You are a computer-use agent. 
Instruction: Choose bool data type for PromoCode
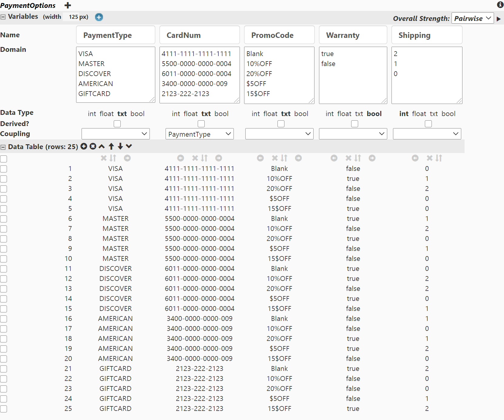tap(301, 114)
